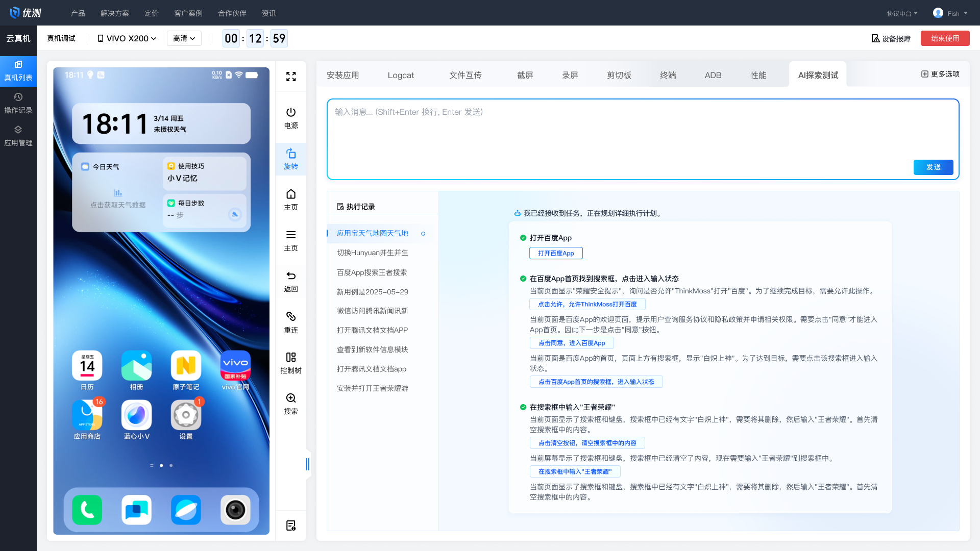Select 百度App搜索王者搜索 execution record
Image resolution: width=980 pixels, height=551 pixels.
(x=372, y=272)
